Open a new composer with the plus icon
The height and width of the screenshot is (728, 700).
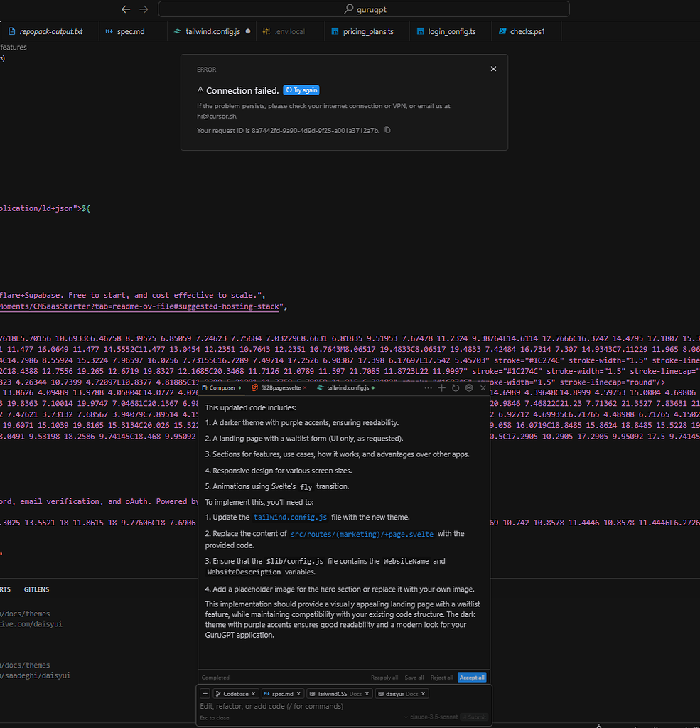pos(441,387)
